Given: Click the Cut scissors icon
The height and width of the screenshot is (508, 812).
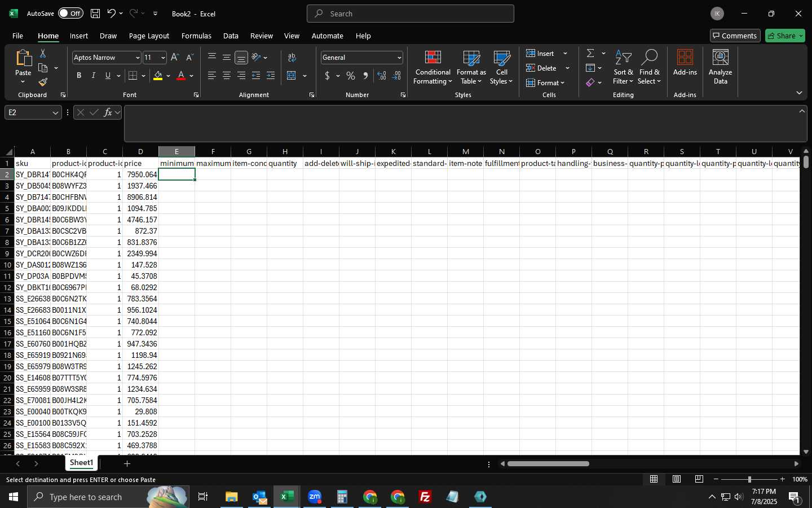Looking at the screenshot, I should (43, 53).
